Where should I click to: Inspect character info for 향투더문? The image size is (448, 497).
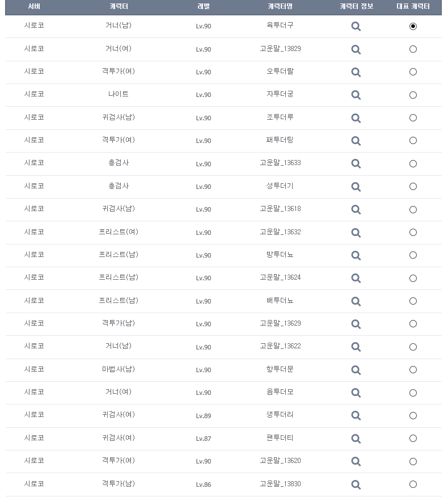356,370
